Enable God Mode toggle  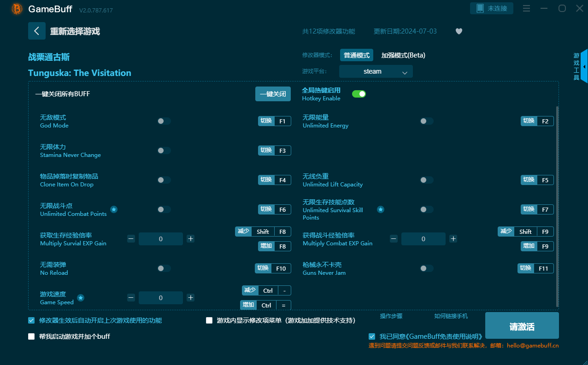coord(164,121)
